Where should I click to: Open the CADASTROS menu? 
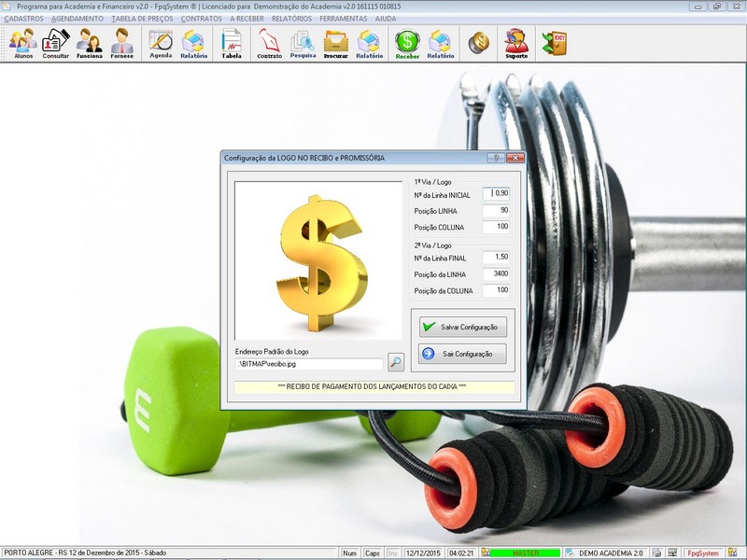tap(24, 19)
